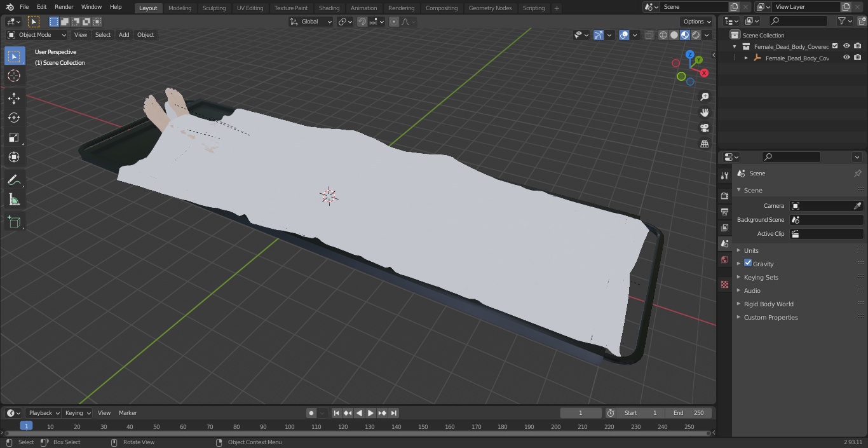Switch to material preview shading
This screenshot has height=448, width=868.
(x=685, y=35)
